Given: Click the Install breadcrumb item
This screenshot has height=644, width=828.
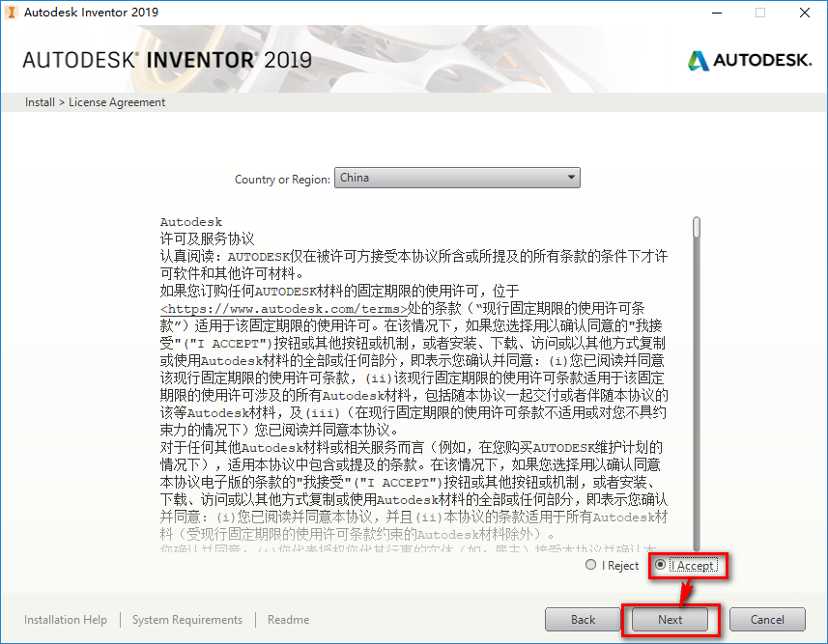Looking at the screenshot, I should point(39,101).
